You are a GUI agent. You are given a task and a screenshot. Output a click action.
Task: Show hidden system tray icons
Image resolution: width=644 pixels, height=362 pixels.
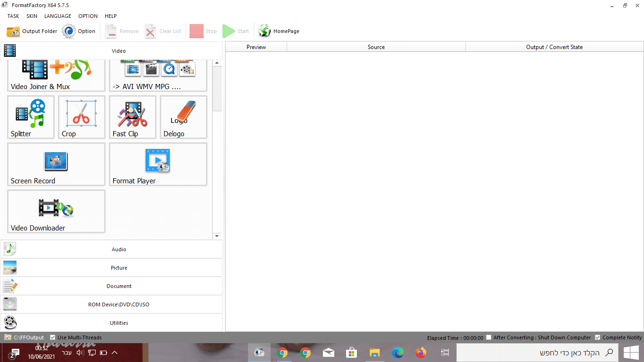coord(115,353)
